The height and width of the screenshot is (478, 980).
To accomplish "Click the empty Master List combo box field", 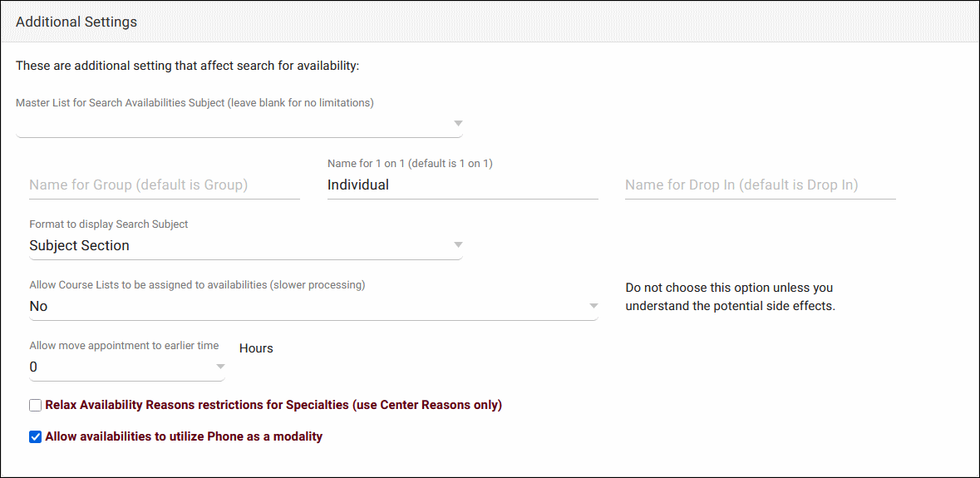I will tap(233, 124).
